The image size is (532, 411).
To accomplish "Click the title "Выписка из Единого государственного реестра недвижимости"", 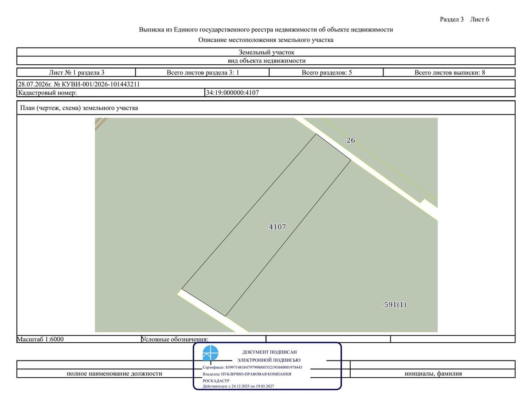I will pos(266,30).
